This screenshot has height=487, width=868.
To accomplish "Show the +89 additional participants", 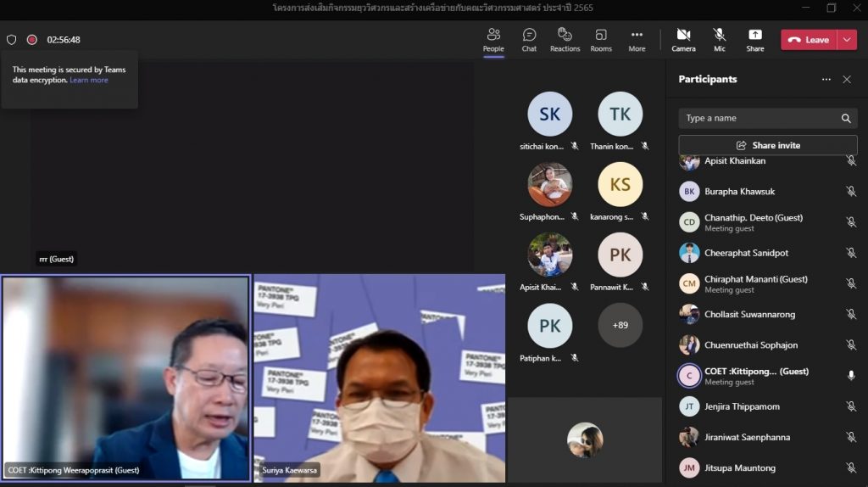I will click(x=620, y=325).
